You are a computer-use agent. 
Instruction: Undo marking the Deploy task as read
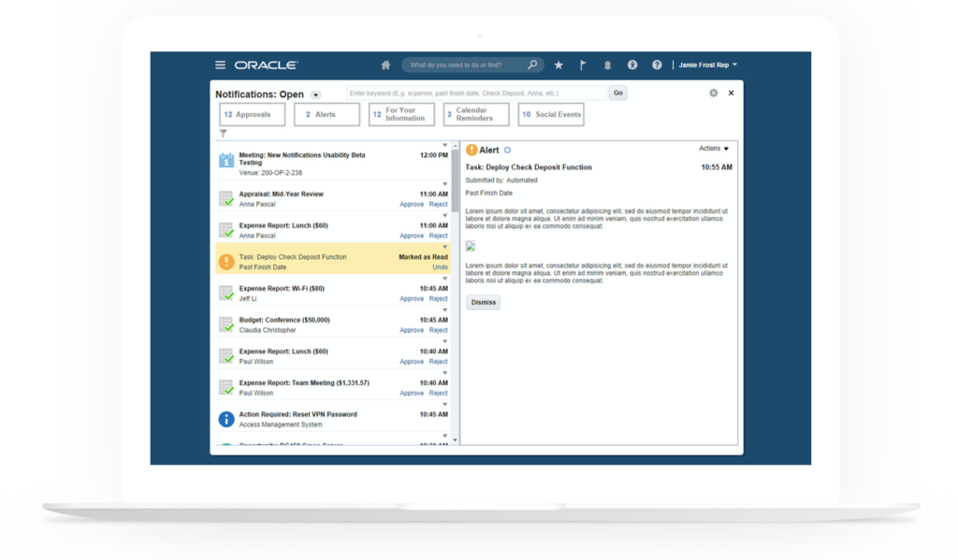coord(440,267)
